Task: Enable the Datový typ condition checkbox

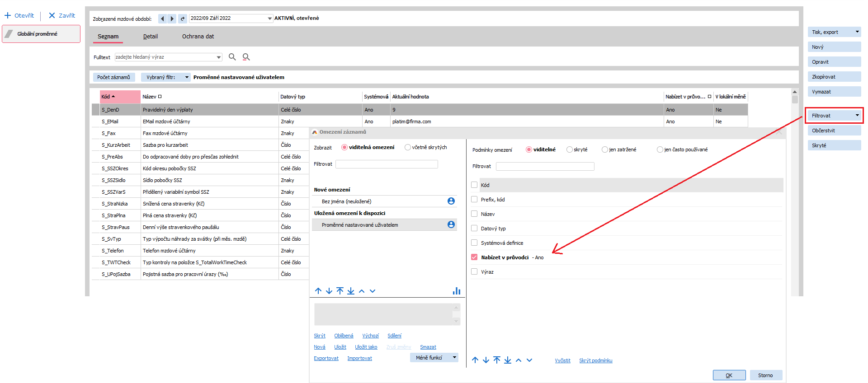Action: [474, 229]
